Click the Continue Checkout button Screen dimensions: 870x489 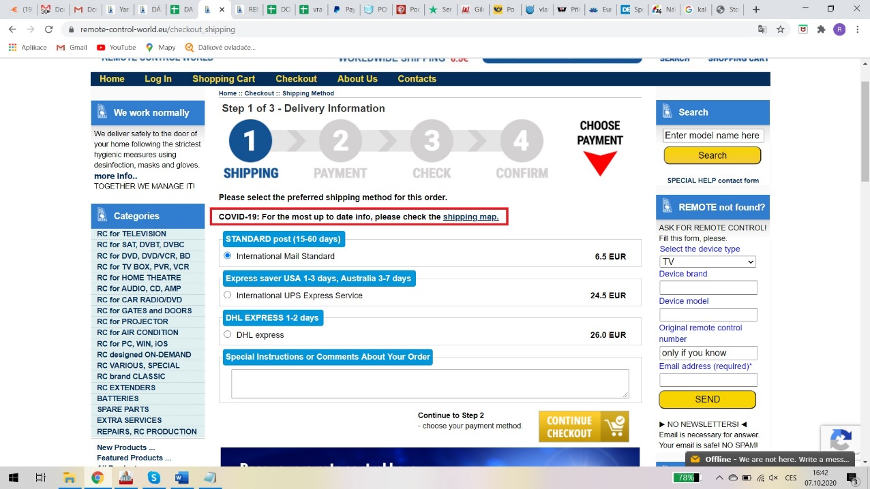pos(584,427)
